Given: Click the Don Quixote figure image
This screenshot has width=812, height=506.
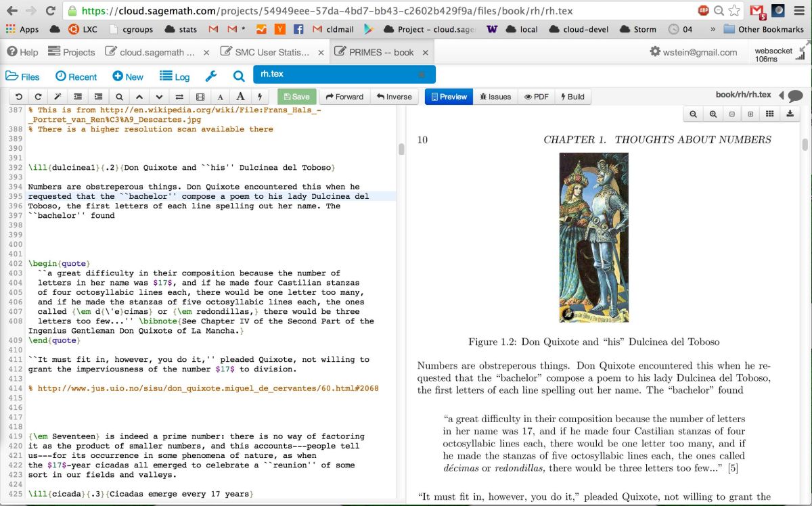Looking at the screenshot, I should 593,238.
